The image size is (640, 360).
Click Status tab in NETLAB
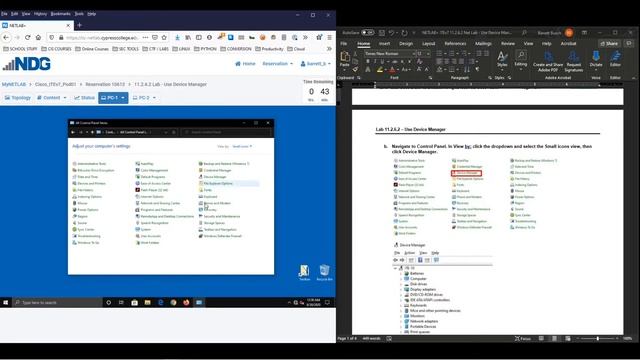point(84,98)
